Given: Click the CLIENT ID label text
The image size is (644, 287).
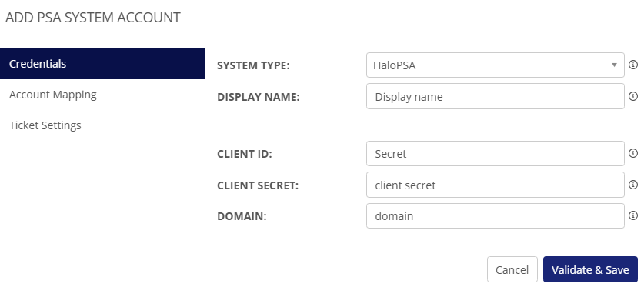Looking at the screenshot, I should (245, 155).
